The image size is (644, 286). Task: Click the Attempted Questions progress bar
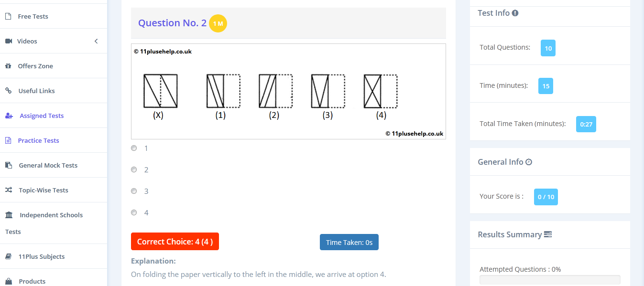tap(550, 280)
